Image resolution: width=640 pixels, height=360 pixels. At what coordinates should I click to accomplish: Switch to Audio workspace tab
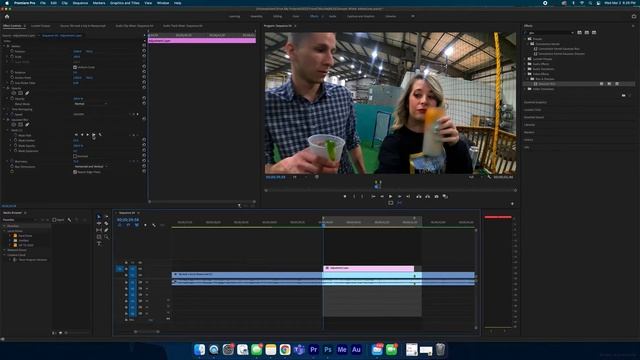coord(333,16)
